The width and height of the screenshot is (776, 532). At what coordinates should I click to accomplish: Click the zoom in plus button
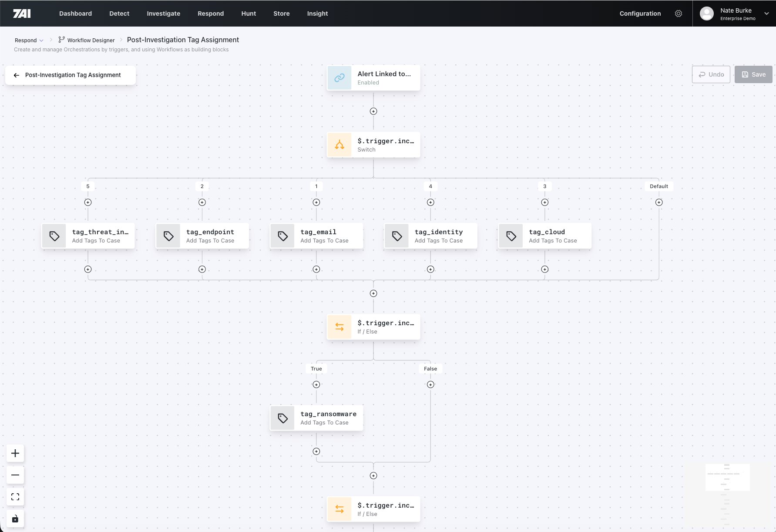click(15, 453)
